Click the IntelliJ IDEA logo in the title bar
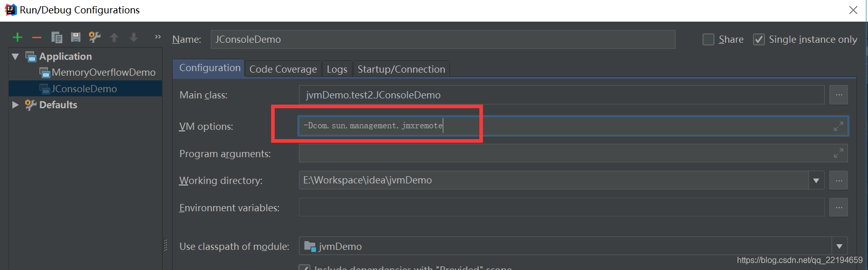 (10, 10)
